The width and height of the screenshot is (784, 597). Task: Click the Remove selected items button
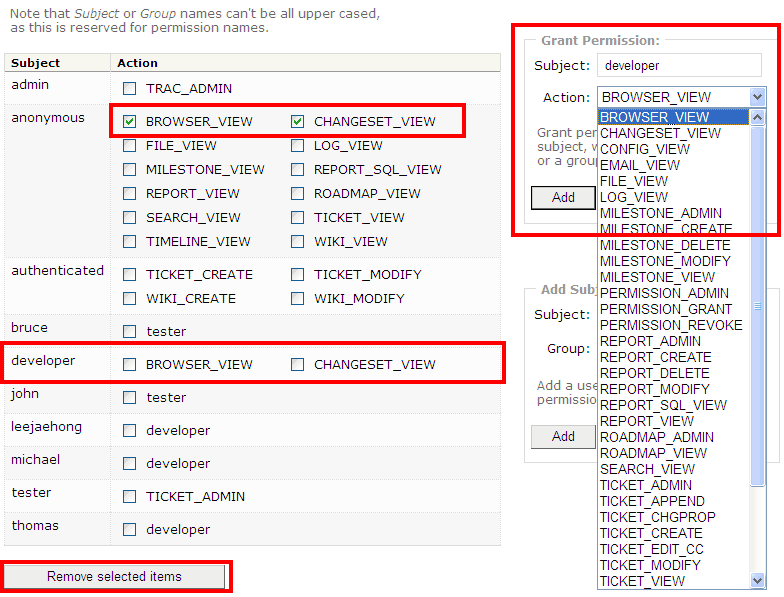click(x=115, y=577)
